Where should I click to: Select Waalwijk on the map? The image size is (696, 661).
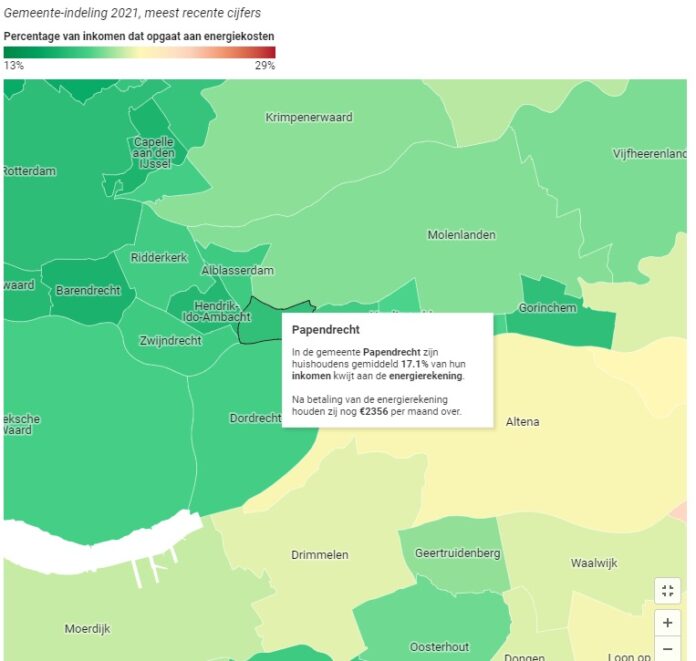click(x=594, y=563)
